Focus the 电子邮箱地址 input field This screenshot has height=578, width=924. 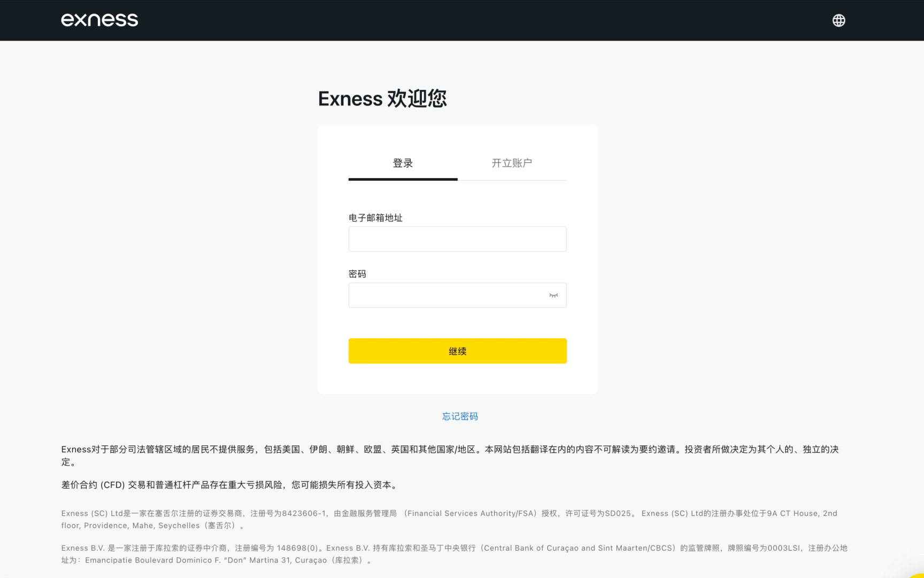pos(457,239)
